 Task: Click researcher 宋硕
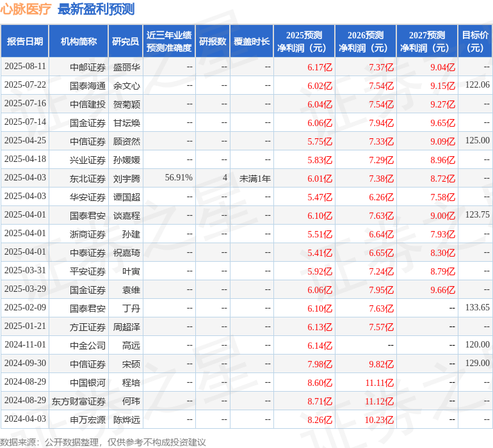(131, 364)
